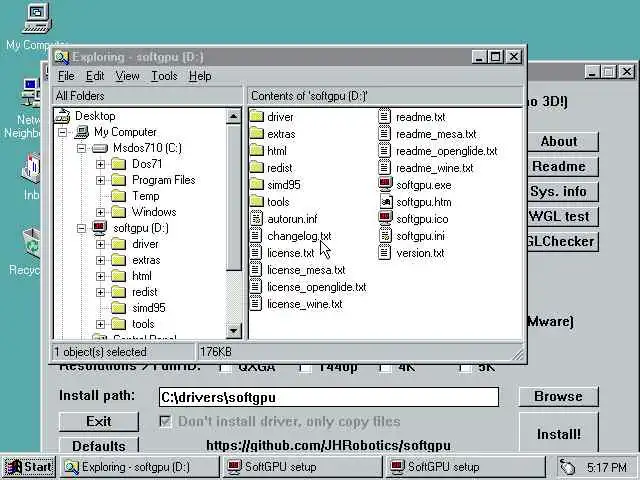This screenshot has width=640, height=480.
Task: Select the My Computer desktop icon
Action: tap(37, 19)
